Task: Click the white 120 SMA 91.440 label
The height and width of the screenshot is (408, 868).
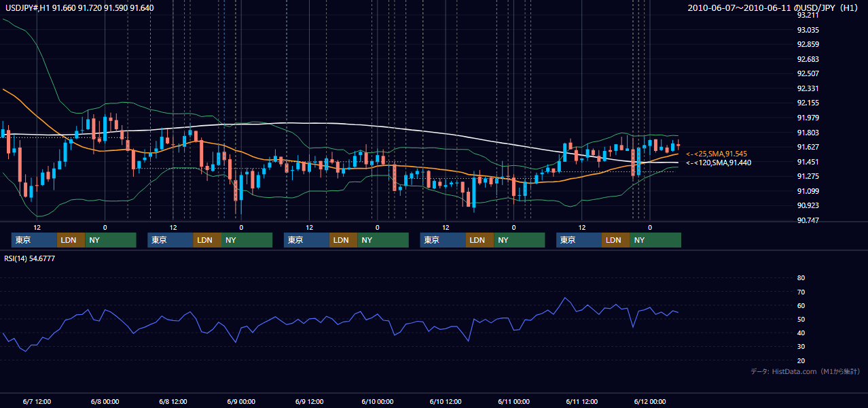Action: click(x=718, y=163)
